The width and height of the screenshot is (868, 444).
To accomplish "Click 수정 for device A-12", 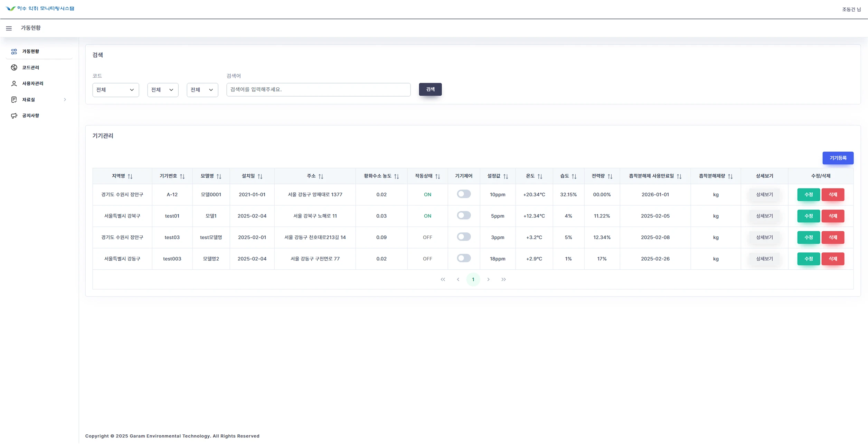I will pyautogui.click(x=808, y=194).
